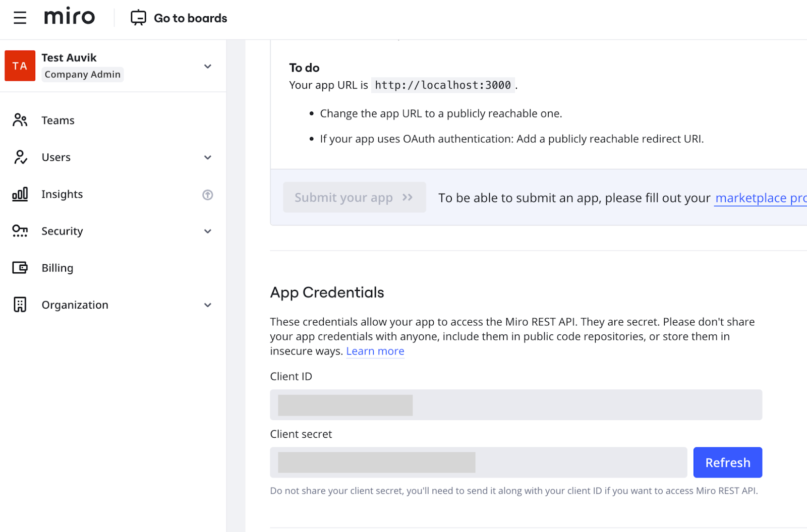
Task: Open the Security menu item
Action: coord(62,231)
